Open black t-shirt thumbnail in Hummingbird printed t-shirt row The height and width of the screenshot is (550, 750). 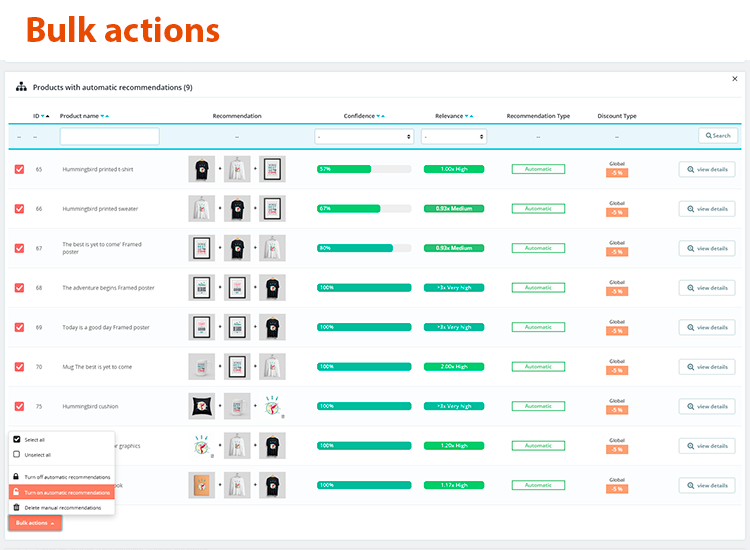click(x=201, y=169)
